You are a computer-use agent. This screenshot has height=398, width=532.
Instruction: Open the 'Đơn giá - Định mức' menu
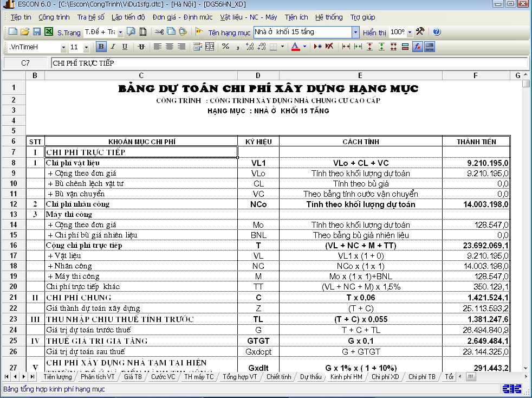182,17
